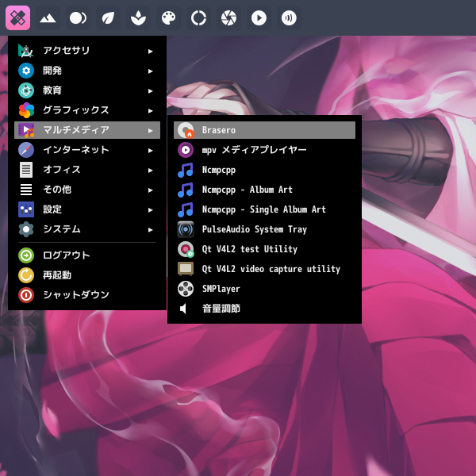Viewport: 476px width, 476px height.
Task: Click the overlapping circles panel icon
Action: tap(78, 18)
